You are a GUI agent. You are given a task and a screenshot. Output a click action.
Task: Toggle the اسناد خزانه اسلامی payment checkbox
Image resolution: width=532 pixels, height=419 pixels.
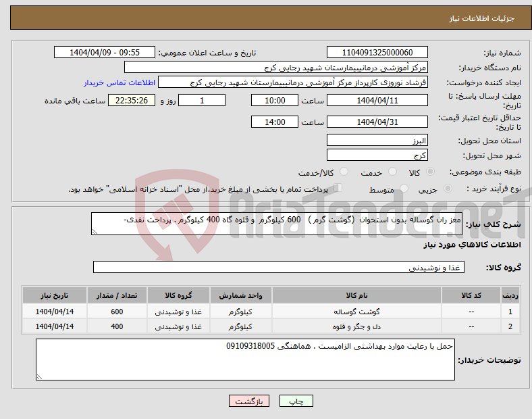pos(338,188)
